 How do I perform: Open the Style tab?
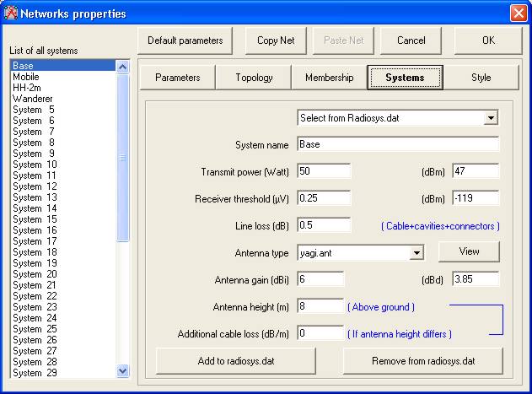[481, 78]
